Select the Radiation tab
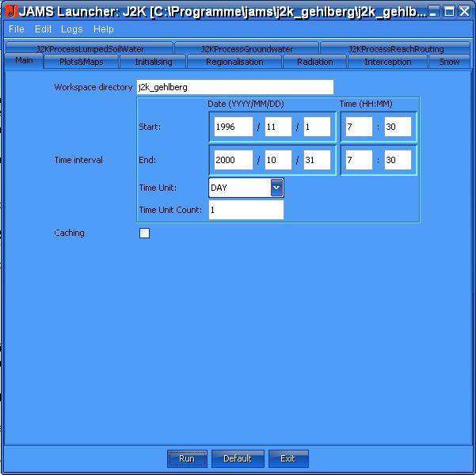This screenshot has width=476, height=475. click(314, 62)
